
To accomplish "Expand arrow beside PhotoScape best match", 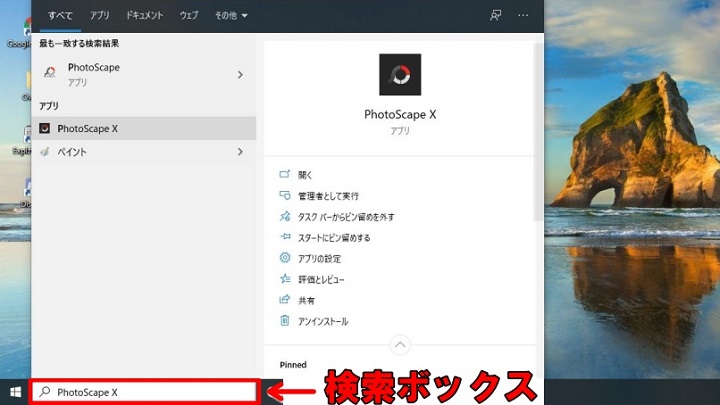I will point(240,74).
